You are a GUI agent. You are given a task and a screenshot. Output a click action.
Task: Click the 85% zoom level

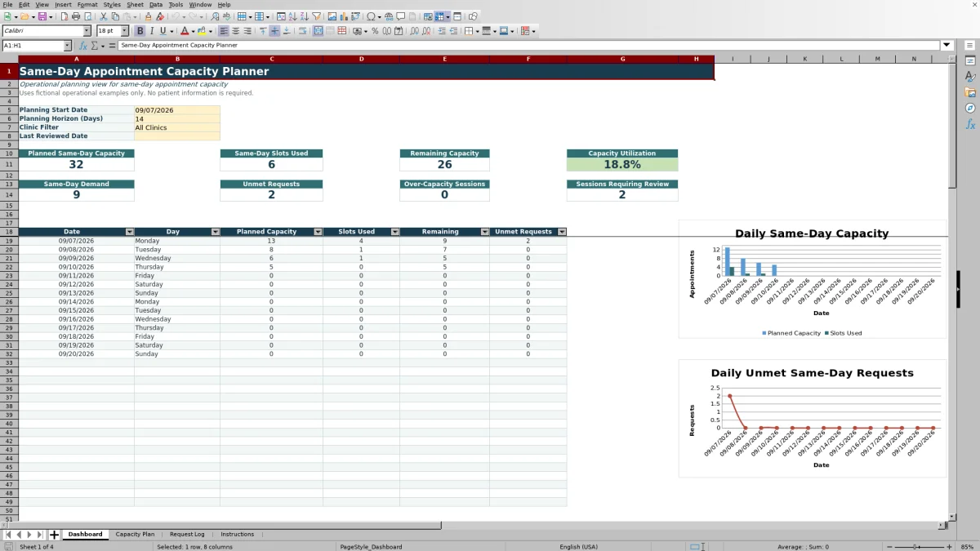tap(966, 547)
